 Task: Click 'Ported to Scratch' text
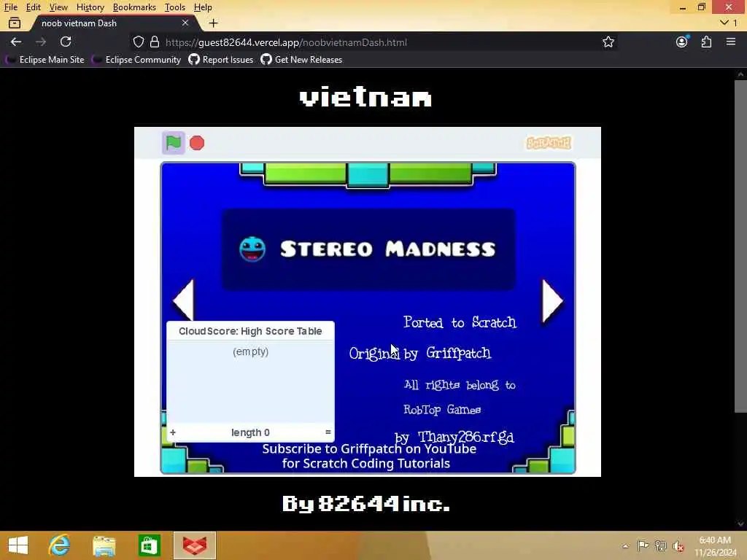[460, 322]
